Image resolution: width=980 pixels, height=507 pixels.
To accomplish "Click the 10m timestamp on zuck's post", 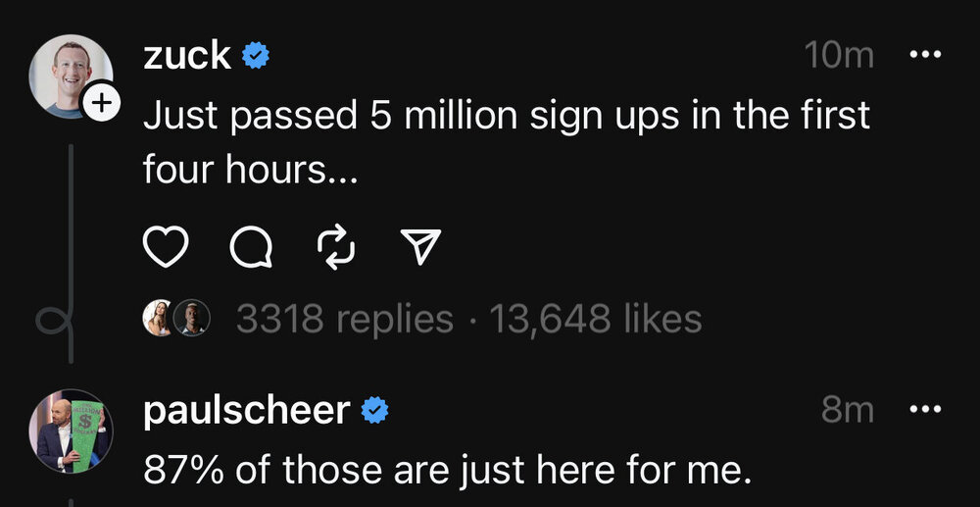I will [838, 56].
